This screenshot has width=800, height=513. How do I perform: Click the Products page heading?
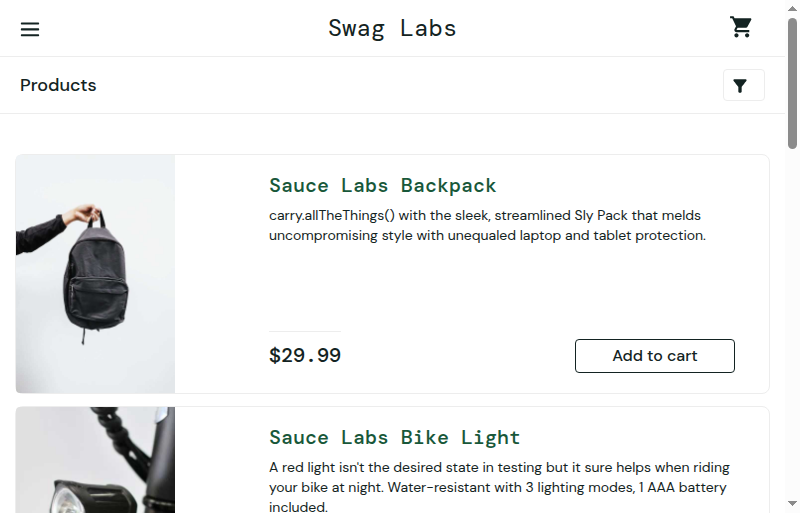[x=58, y=85]
